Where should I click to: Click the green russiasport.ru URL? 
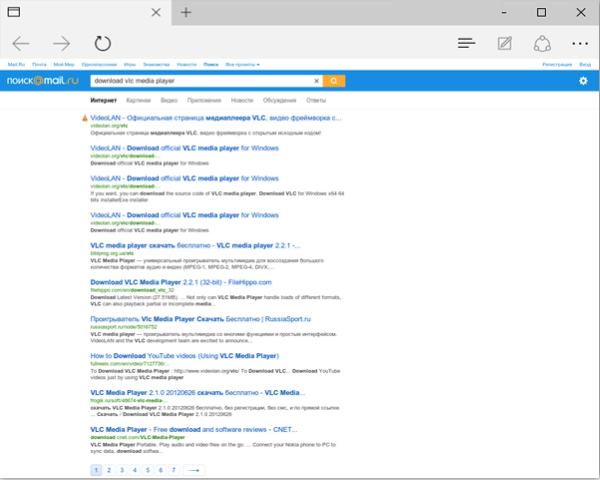[x=124, y=327]
